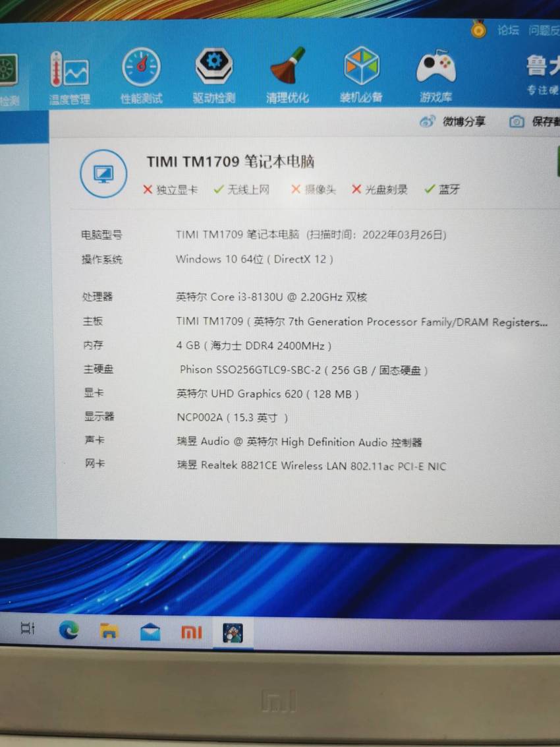
Task: Click the 无线上网 status indicator
Action: (241, 190)
